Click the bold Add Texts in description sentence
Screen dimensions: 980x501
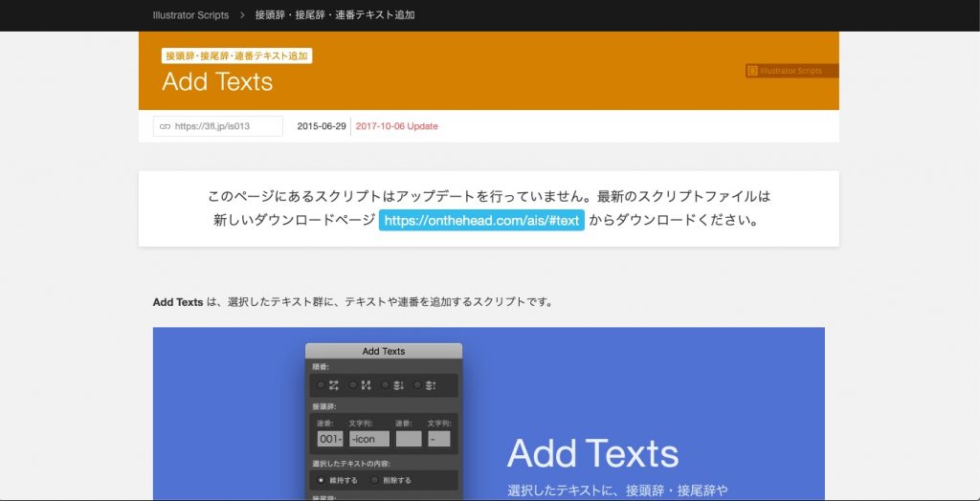click(x=178, y=302)
